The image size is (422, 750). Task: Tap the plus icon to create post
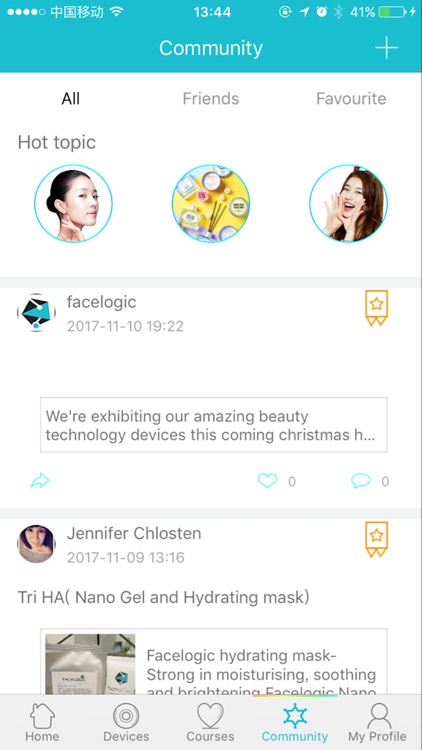pyautogui.click(x=386, y=47)
